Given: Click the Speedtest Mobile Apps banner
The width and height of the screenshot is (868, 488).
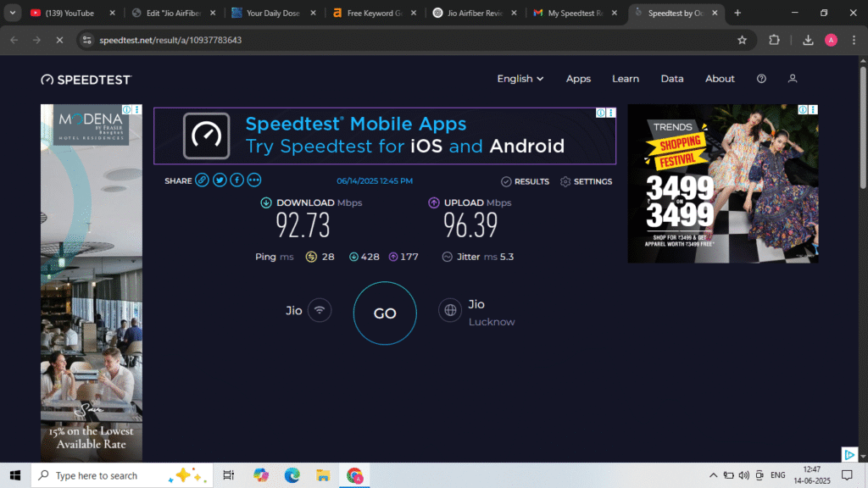Looking at the screenshot, I should [x=385, y=136].
